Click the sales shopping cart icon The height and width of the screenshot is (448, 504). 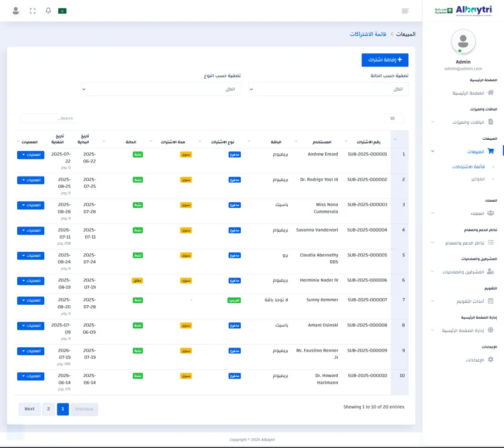point(490,151)
